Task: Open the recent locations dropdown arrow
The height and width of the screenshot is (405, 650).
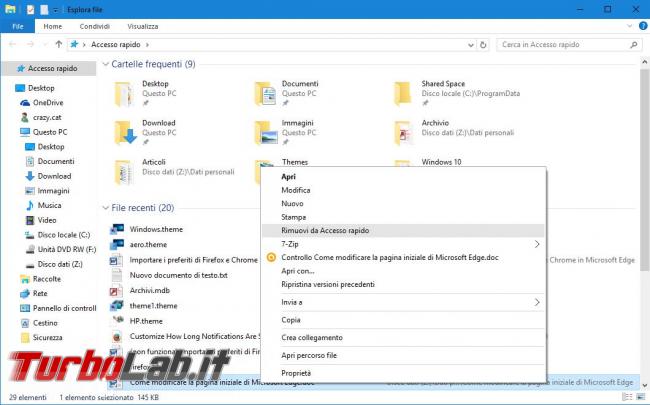Action: point(45,45)
